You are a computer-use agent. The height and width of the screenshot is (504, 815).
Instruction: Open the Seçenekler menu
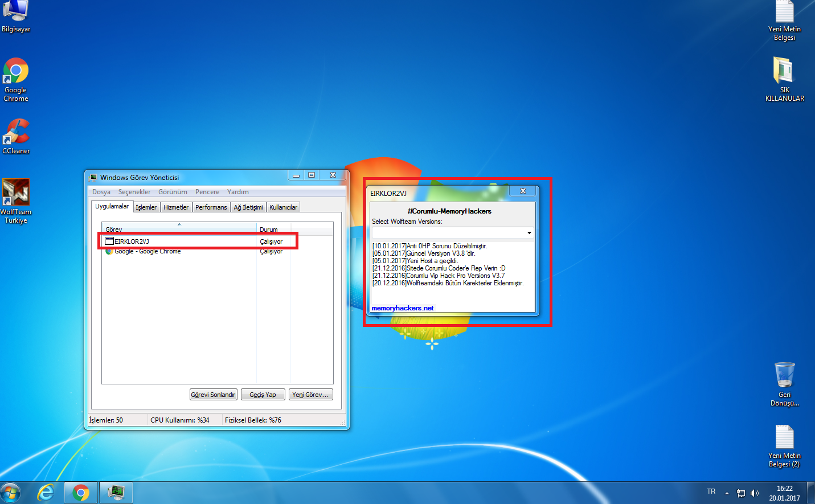tap(134, 192)
